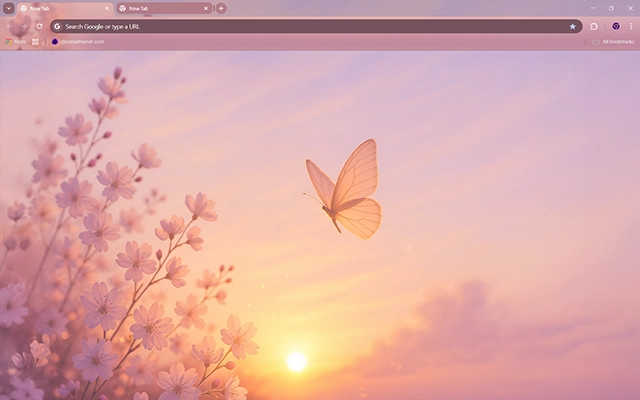Open the tab search dropdown arrow
The image size is (640, 400).
click(x=9, y=8)
